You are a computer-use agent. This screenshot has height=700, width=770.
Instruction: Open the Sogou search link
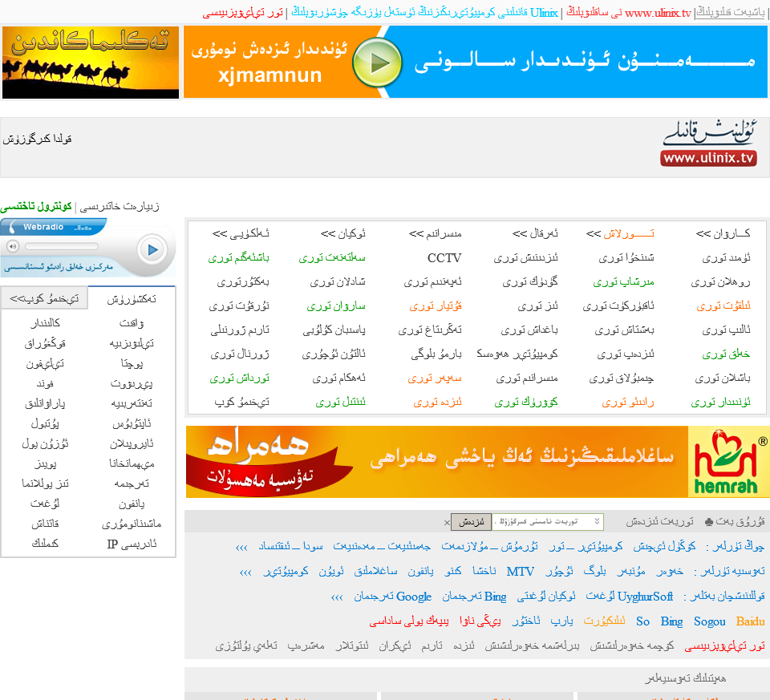click(709, 621)
